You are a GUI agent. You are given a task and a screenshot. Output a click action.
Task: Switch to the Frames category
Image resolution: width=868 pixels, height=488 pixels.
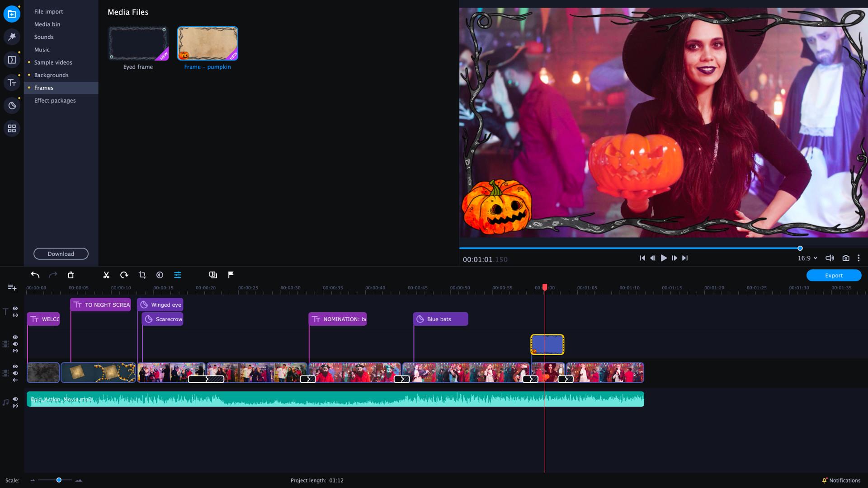pos(44,88)
